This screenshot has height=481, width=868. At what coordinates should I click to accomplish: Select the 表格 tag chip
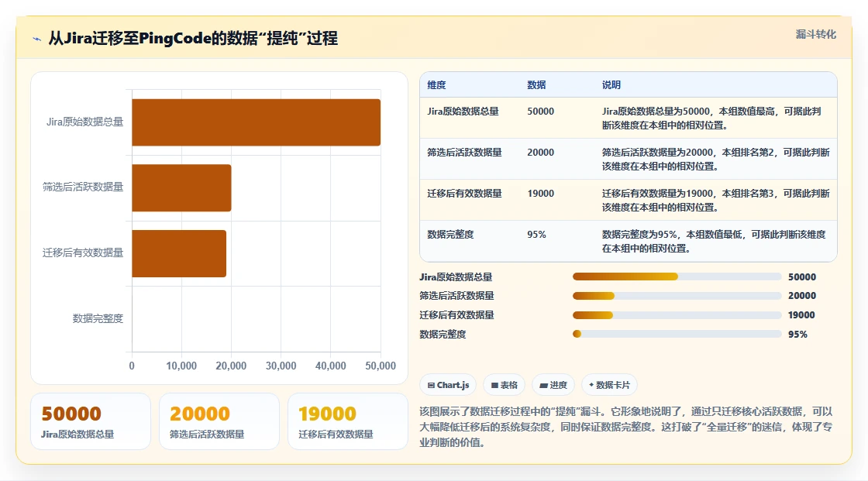(x=504, y=385)
